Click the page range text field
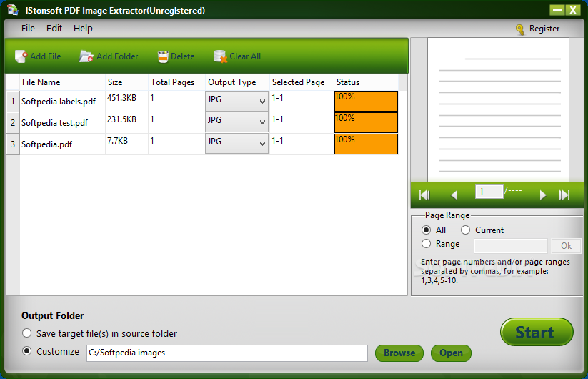 coord(511,246)
